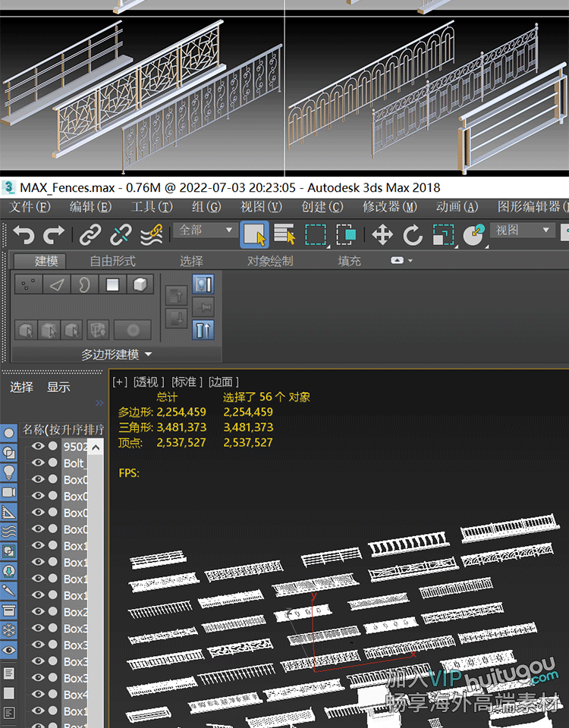
Task: Click the Redo arrow in main toolbar
Action: click(53, 235)
